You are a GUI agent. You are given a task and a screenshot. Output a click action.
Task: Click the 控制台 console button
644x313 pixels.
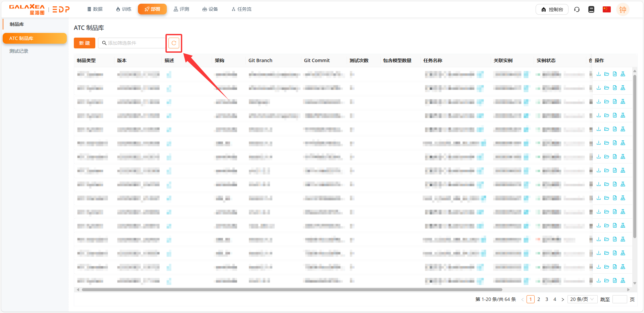tap(552, 9)
